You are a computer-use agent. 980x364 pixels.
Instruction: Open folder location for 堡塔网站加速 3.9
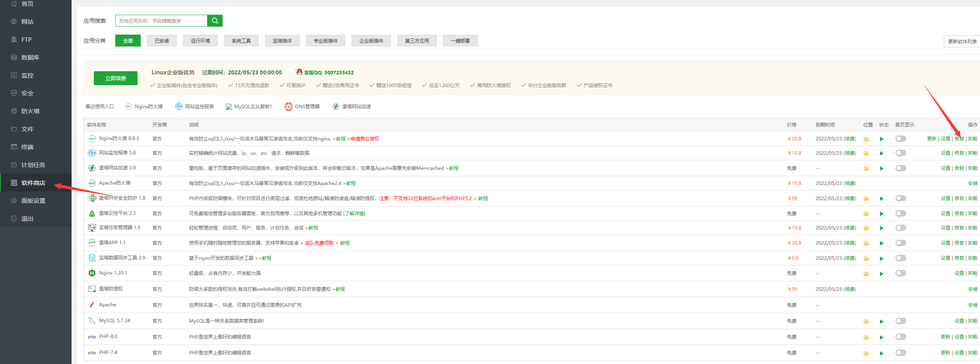click(x=866, y=169)
